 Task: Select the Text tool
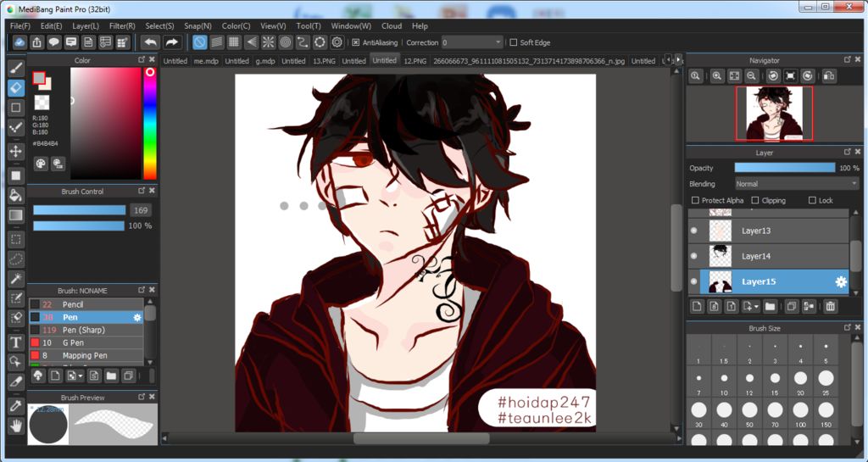(16, 342)
